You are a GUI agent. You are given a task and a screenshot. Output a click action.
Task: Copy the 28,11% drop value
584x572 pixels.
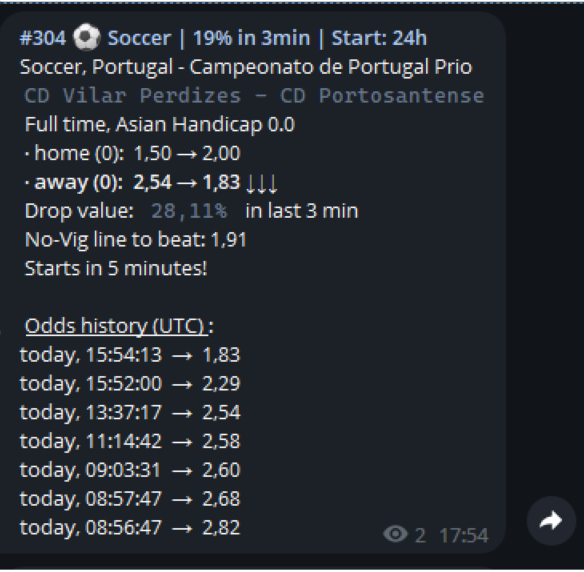(189, 211)
